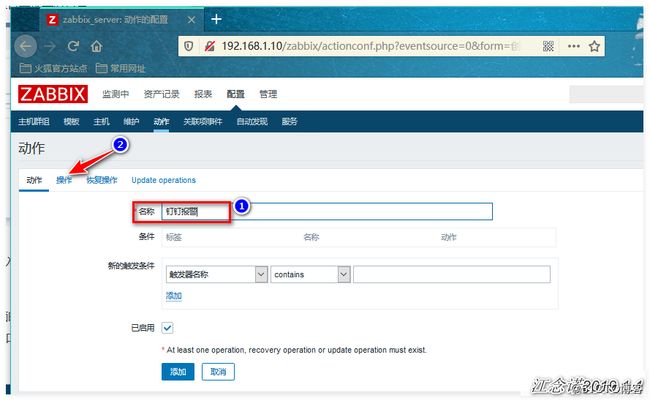Toggle the 已启用 checkbox

[167, 328]
